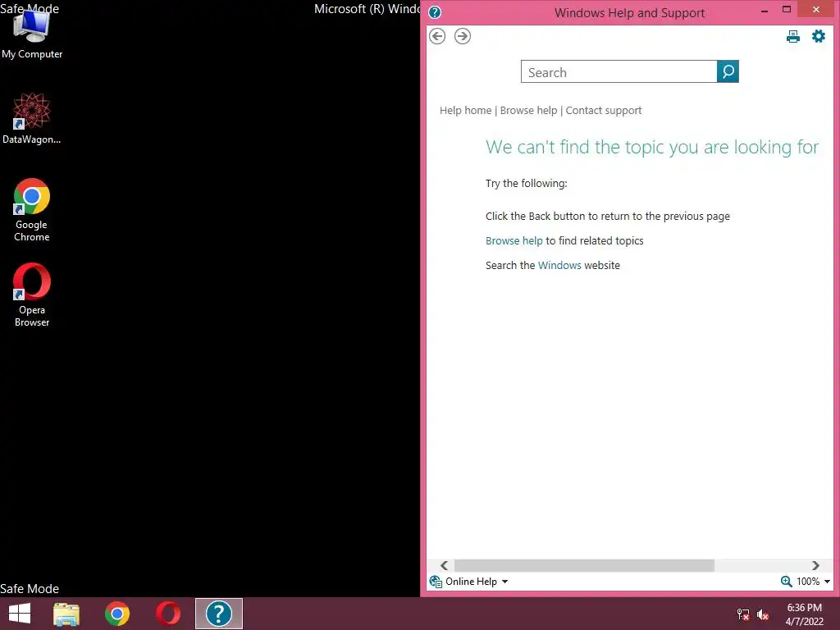Screen dimensions: 840x630
Task: Click the Help and Support taskbar button
Action: pyautogui.click(x=218, y=614)
